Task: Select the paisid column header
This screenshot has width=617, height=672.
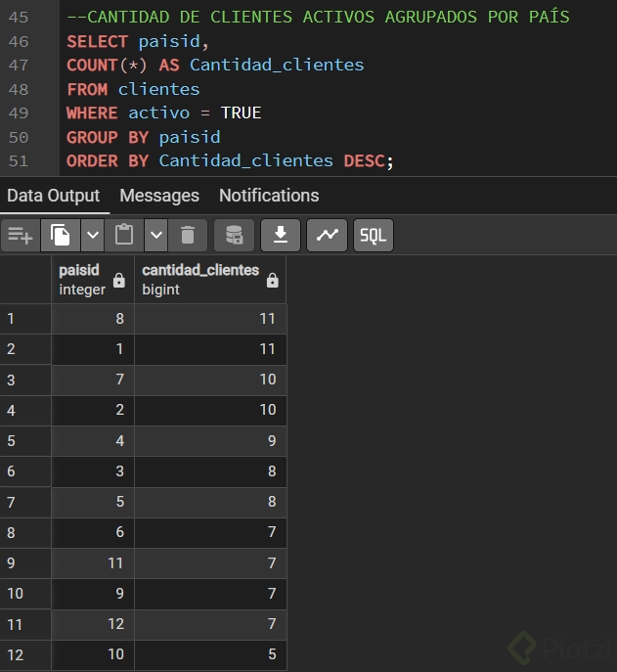Action: [81, 280]
